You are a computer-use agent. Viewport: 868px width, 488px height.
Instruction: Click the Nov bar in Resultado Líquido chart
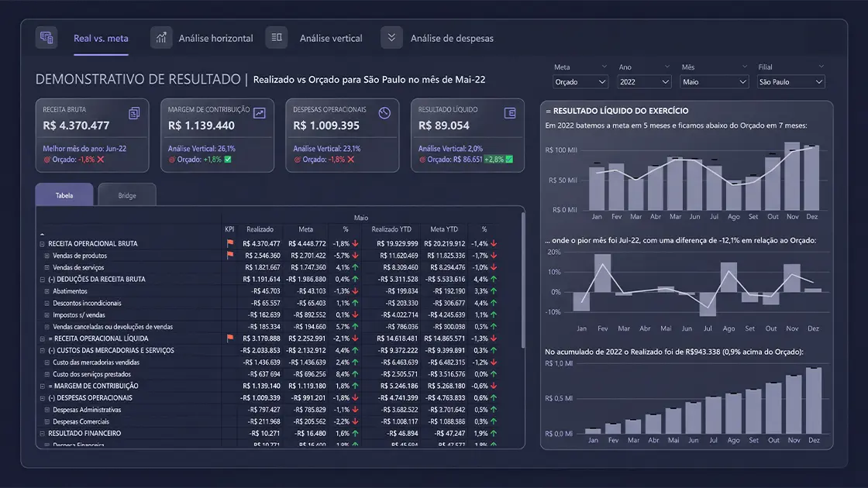(x=792, y=176)
